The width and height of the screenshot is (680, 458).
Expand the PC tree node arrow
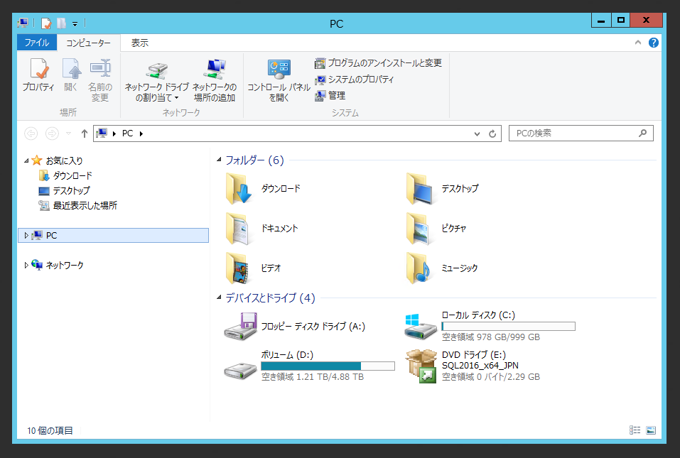pos(26,236)
